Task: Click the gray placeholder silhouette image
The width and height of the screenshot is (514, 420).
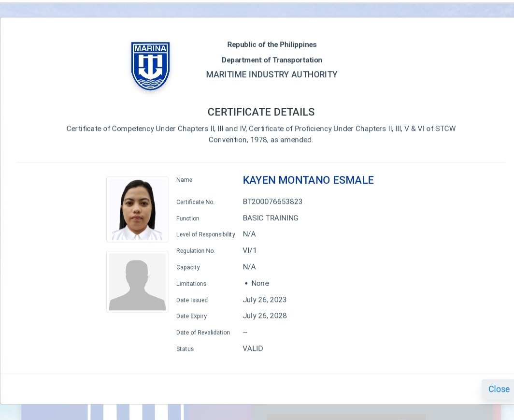Action: click(x=137, y=282)
